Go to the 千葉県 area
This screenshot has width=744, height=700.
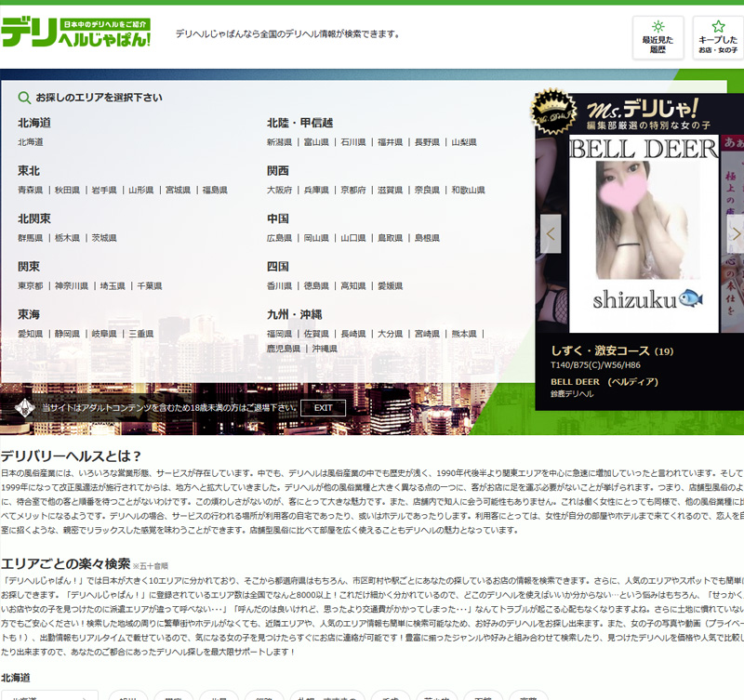(150, 286)
